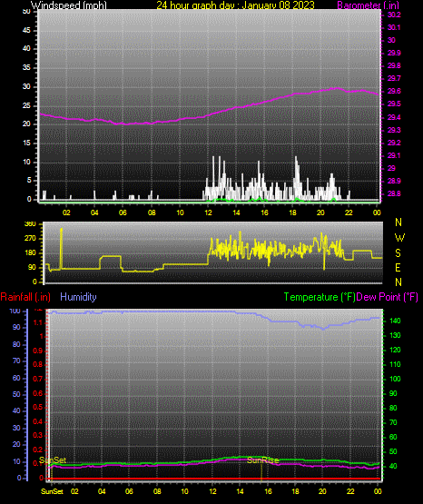Select 130 on the temperature axis

(x=395, y=335)
